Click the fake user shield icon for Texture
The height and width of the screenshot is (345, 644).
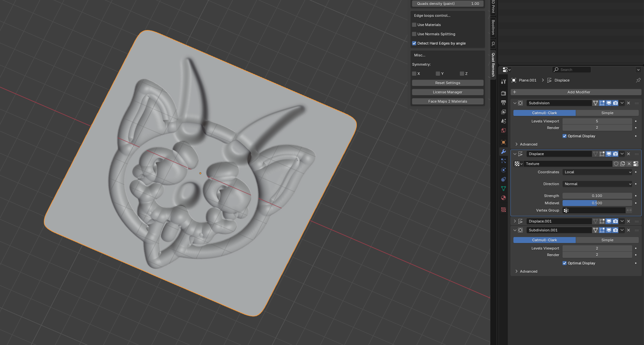click(616, 164)
